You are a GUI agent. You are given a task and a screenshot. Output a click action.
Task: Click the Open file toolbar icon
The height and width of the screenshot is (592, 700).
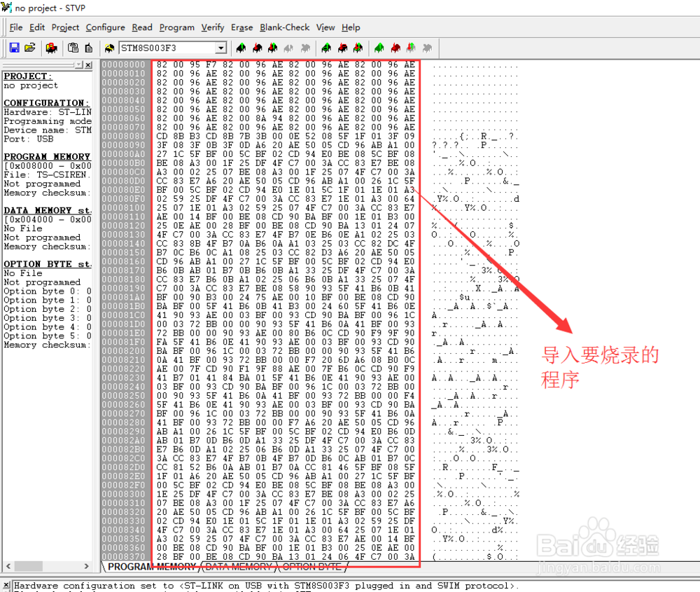click(29, 48)
